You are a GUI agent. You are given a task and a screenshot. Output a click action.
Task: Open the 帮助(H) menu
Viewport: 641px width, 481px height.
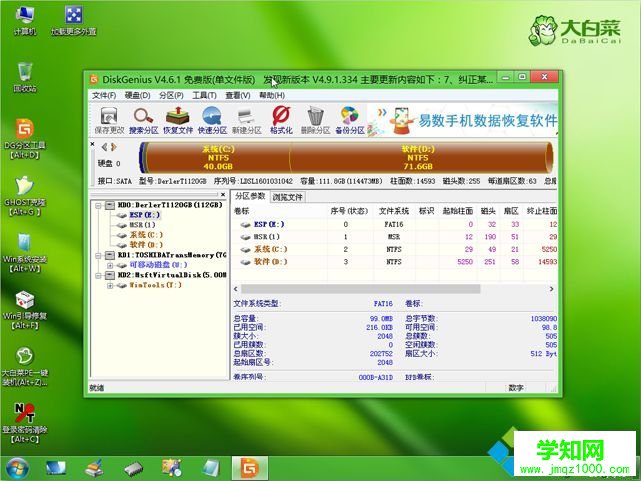tap(272, 95)
